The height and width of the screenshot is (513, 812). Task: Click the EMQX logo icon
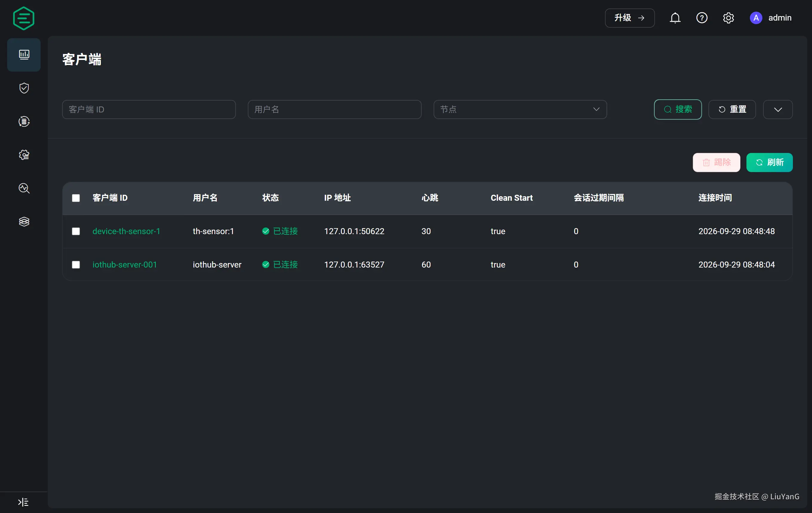tap(24, 18)
